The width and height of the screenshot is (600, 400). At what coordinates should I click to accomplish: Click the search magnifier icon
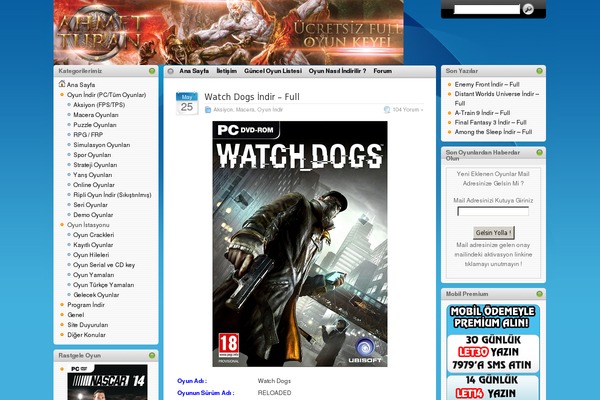point(528,9)
